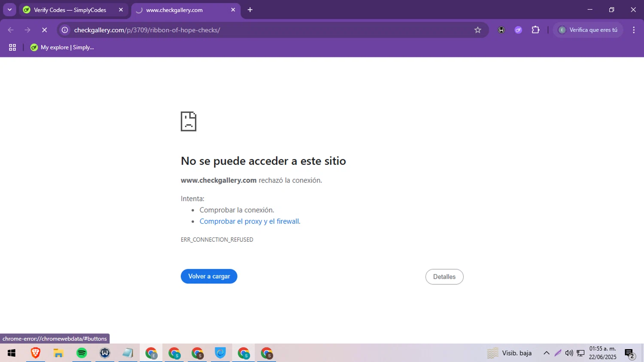Click the sad page error icon
This screenshot has width=644, height=362.
[x=188, y=122]
